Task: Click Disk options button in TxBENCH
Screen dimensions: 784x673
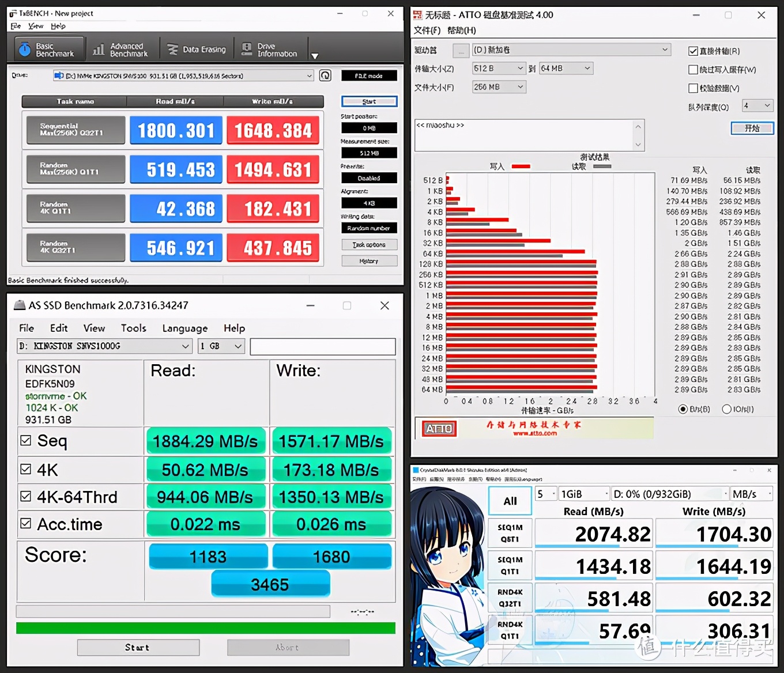Action: [369, 245]
